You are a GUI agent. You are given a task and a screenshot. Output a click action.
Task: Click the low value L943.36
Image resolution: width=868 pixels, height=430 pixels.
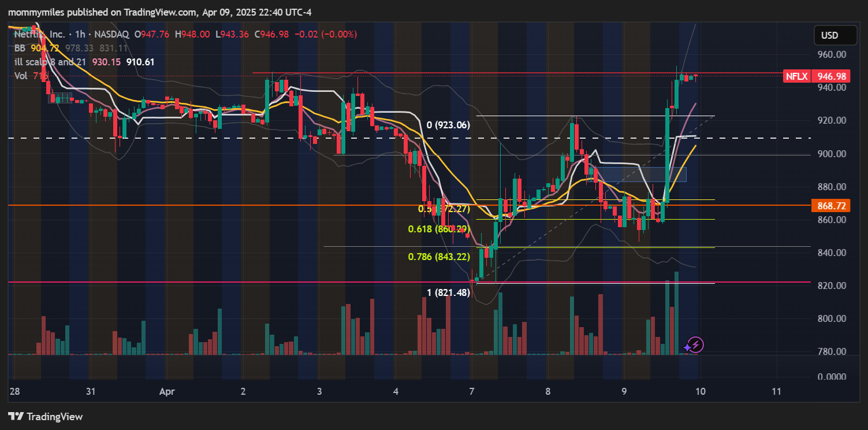pos(232,34)
